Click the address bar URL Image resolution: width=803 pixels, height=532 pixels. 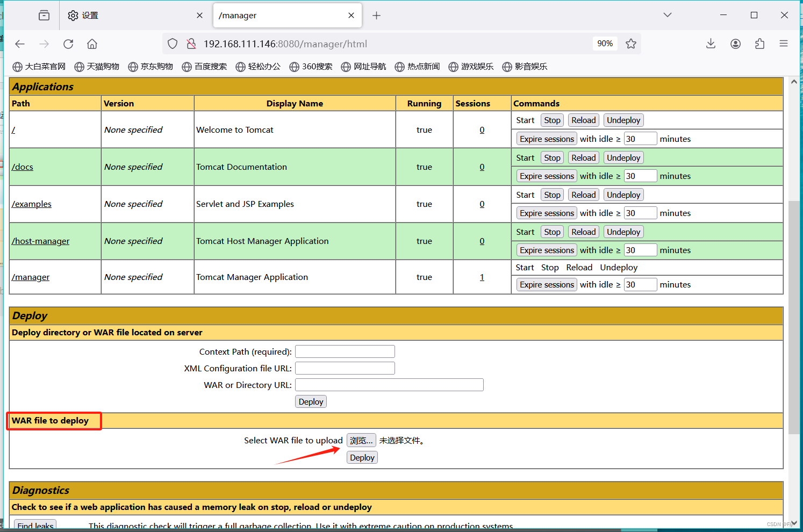pos(285,44)
